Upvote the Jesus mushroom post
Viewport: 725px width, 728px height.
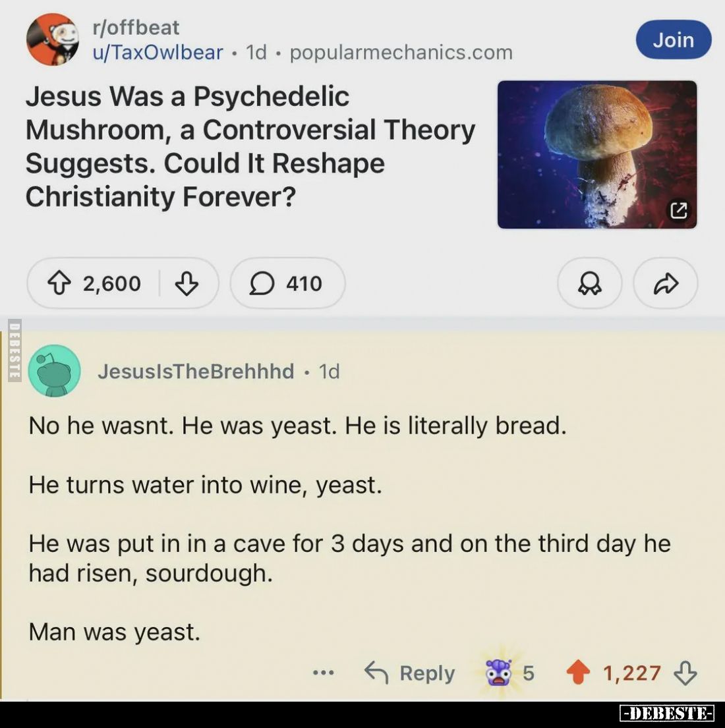point(59,284)
